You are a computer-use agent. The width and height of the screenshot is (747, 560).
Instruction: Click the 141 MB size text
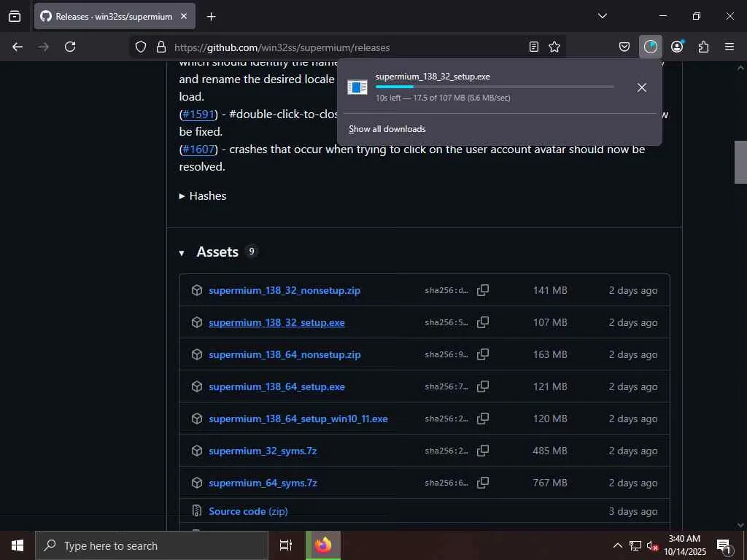coord(550,290)
